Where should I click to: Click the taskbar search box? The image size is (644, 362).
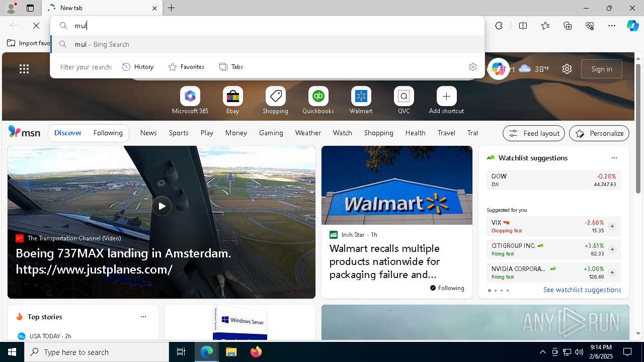click(97, 352)
